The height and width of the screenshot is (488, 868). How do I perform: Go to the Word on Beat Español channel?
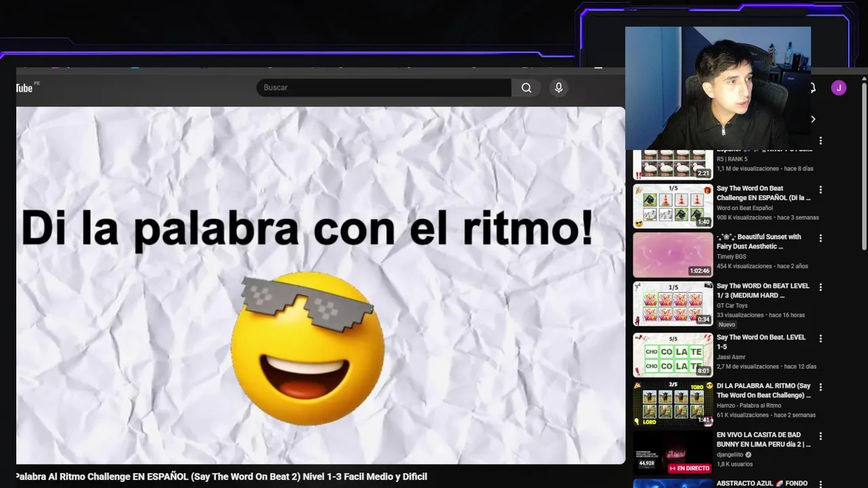point(745,208)
